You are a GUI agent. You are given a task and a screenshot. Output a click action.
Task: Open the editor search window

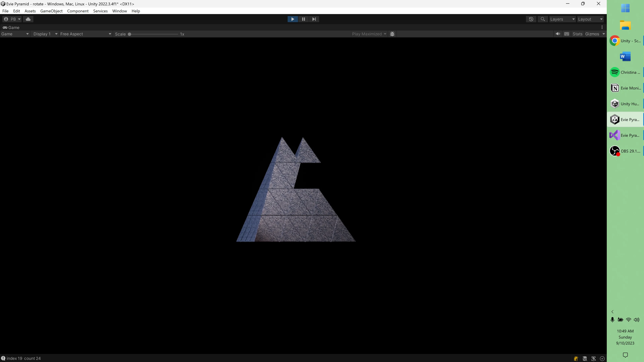(x=543, y=19)
